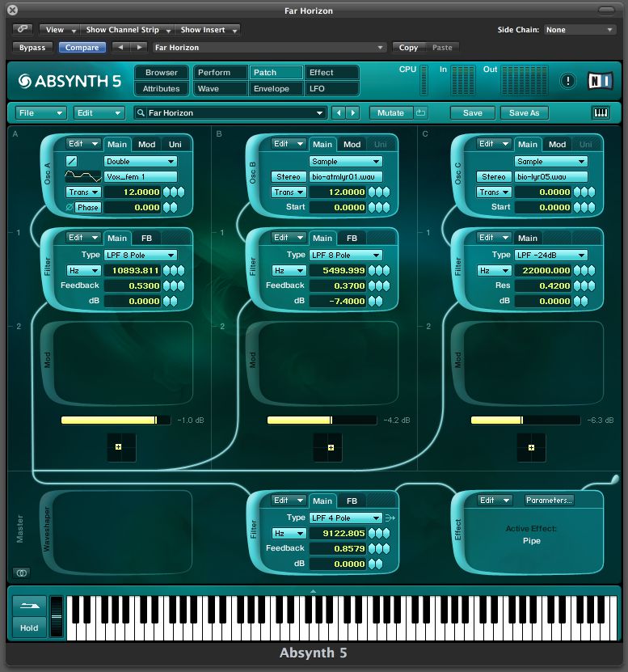
Task: Click the Copy button
Action: [x=409, y=47]
